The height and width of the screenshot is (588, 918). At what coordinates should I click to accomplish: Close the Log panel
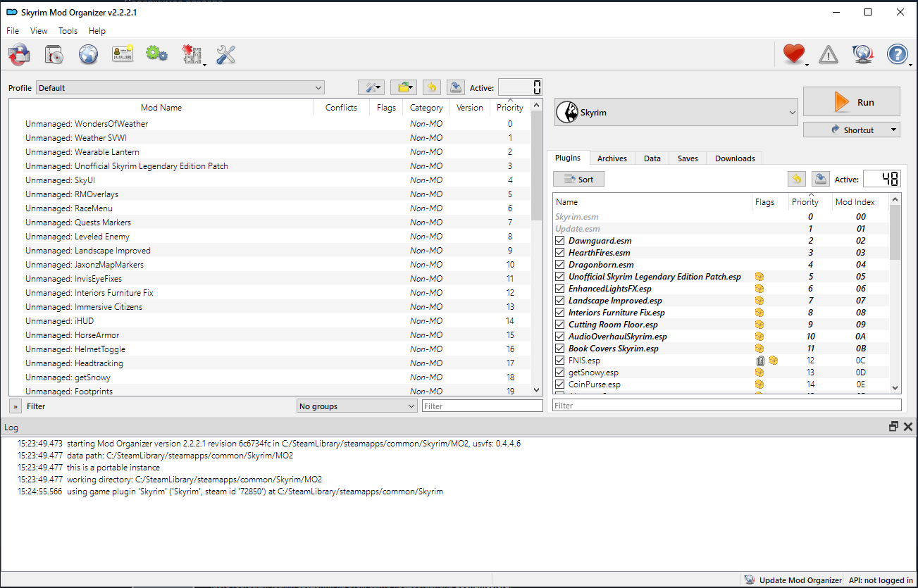click(x=908, y=427)
